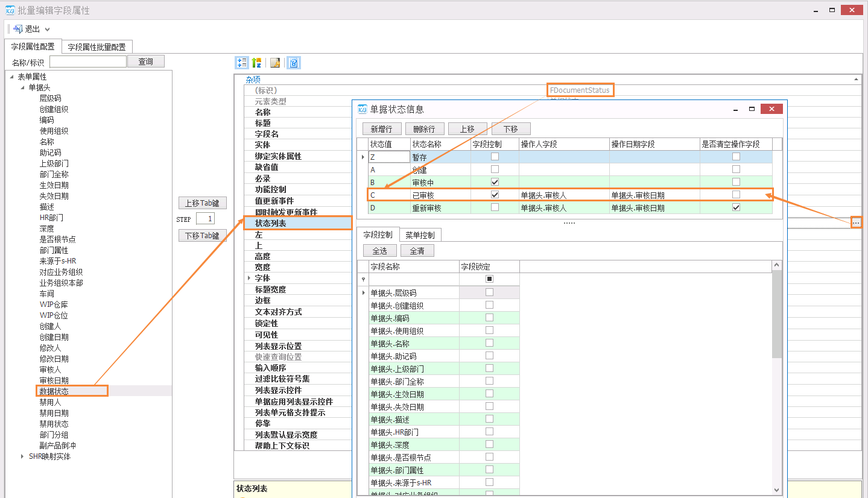Select the 字段控制 tab in dialog

[378, 235]
